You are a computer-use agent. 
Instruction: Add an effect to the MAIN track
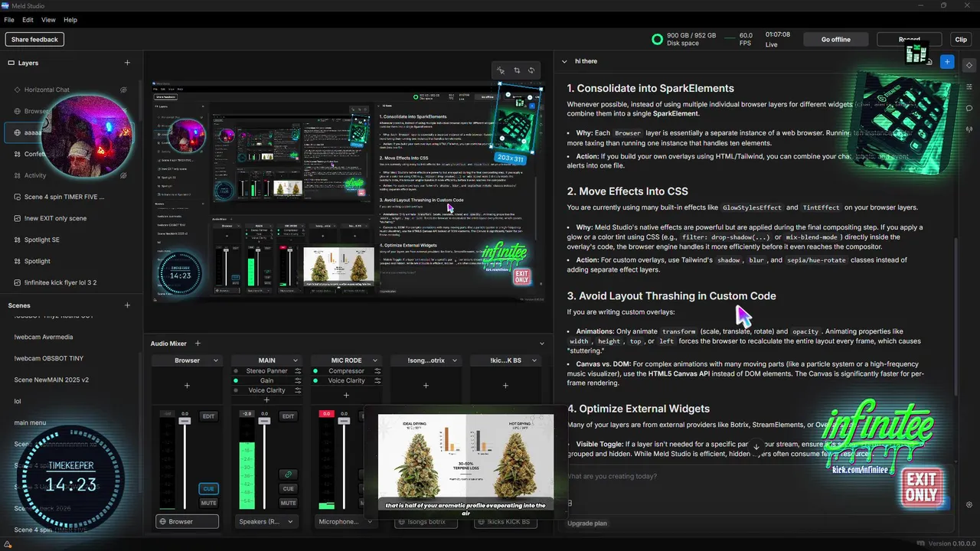coord(266,399)
